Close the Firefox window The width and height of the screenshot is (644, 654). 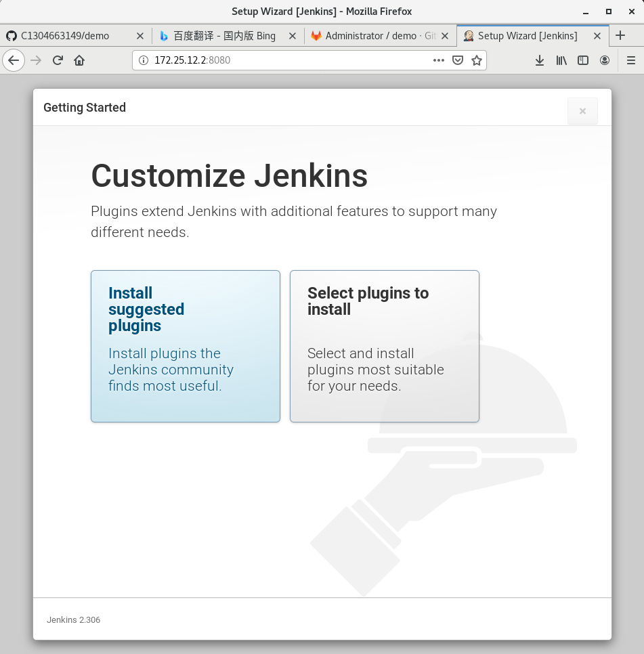tap(632, 12)
